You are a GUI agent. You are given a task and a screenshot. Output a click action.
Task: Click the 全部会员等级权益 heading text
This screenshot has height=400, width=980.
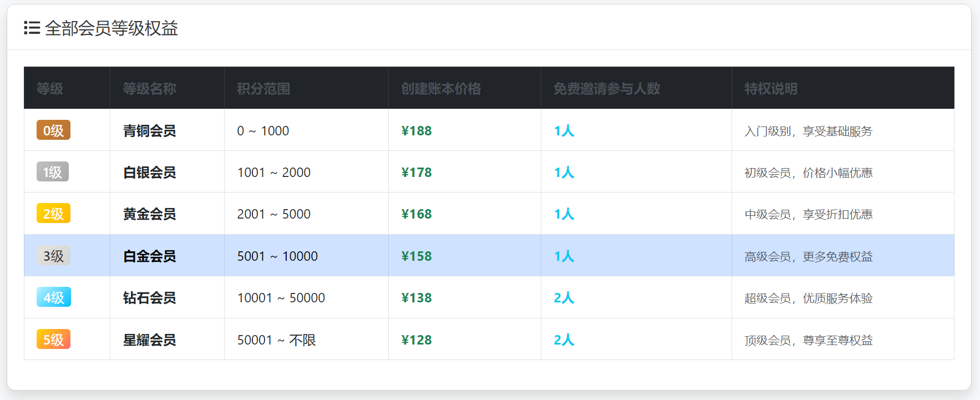click(111, 28)
